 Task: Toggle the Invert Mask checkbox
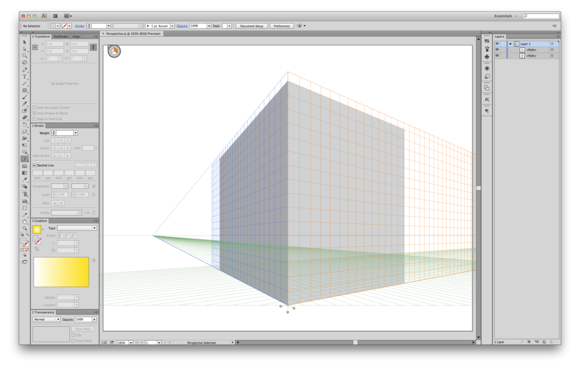pyautogui.click(x=73, y=340)
